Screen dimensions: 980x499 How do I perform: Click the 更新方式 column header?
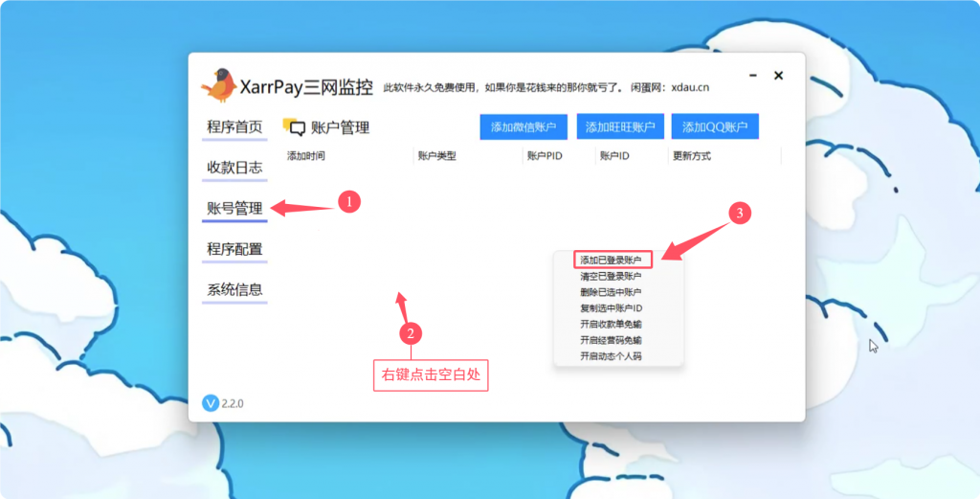(691, 156)
